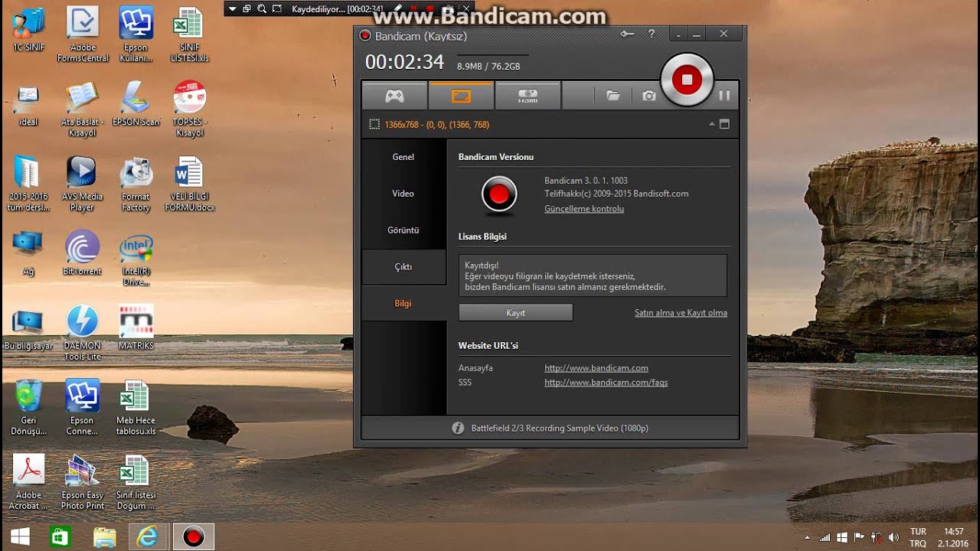
Task: Pause the recording in Bandicam
Action: point(724,96)
